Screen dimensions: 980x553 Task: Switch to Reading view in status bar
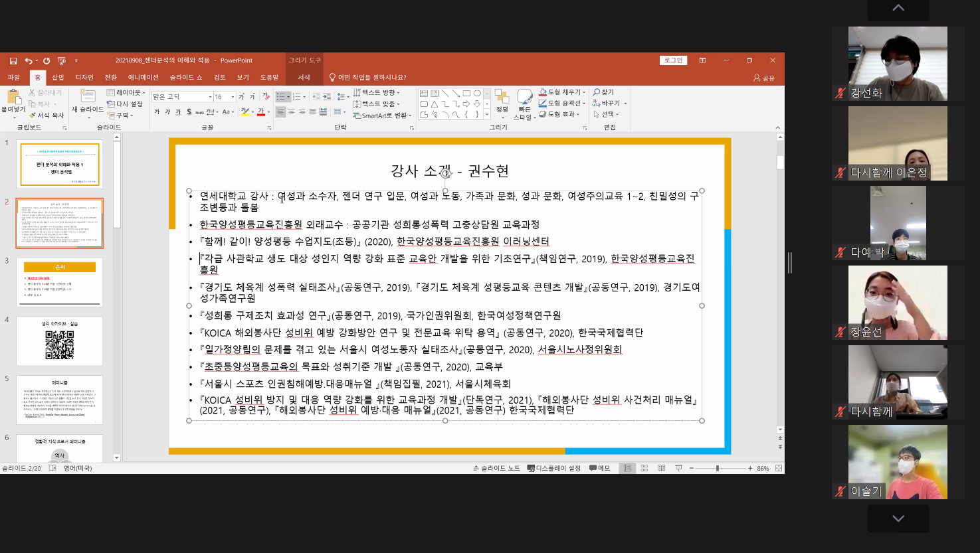click(x=662, y=468)
